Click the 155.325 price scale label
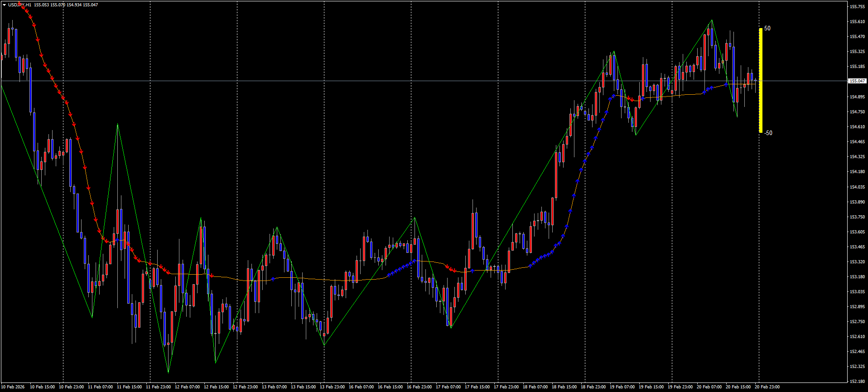Viewport: 868px width, 392px height. tap(857, 52)
